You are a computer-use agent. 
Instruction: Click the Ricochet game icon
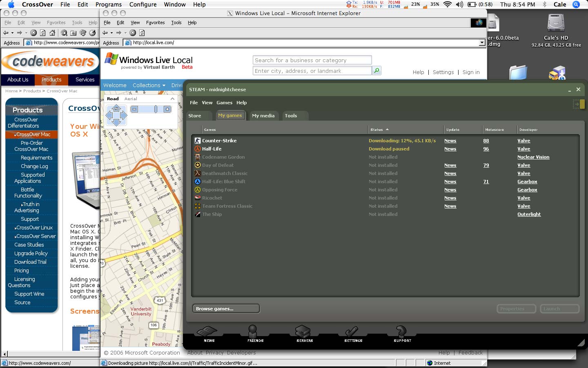pos(198,198)
